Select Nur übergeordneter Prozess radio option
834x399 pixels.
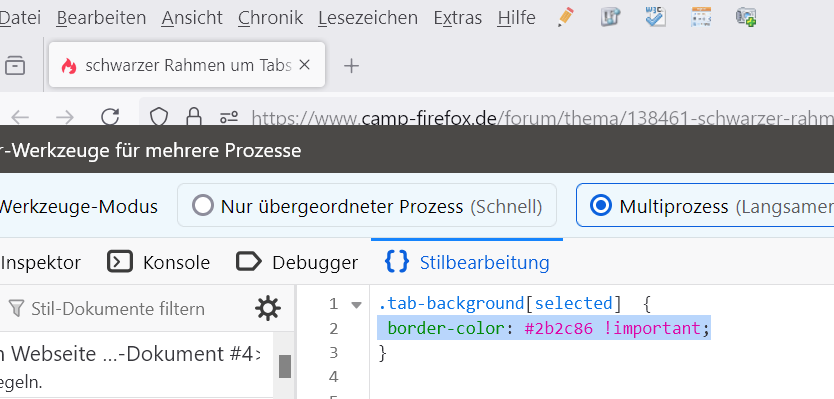coord(367,205)
